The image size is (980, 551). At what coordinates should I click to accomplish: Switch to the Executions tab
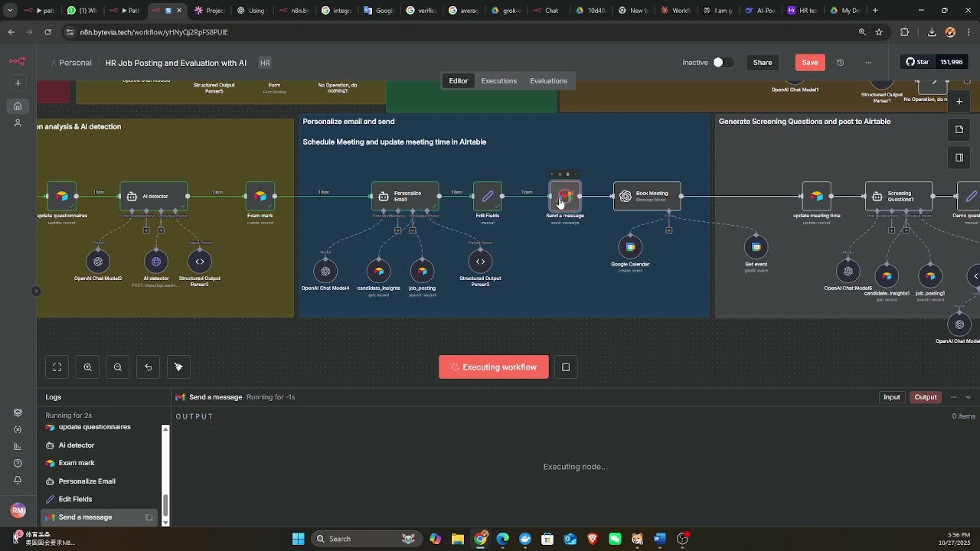coord(498,81)
